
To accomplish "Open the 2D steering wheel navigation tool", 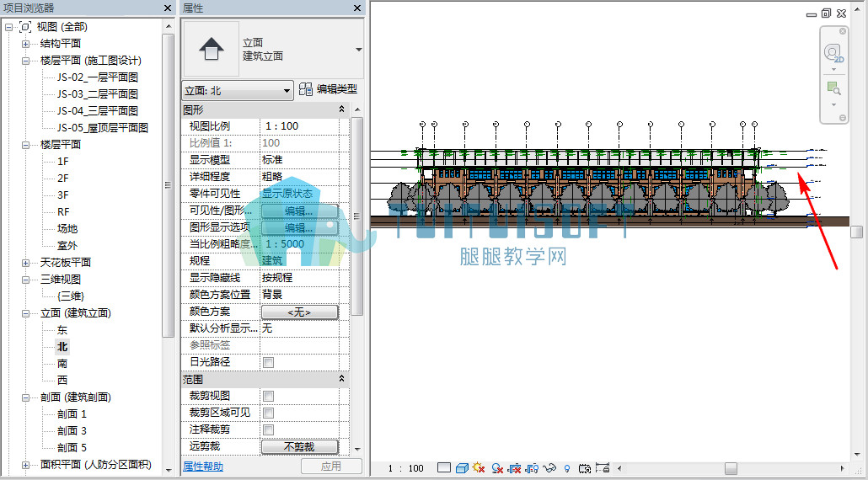I will [833, 54].
